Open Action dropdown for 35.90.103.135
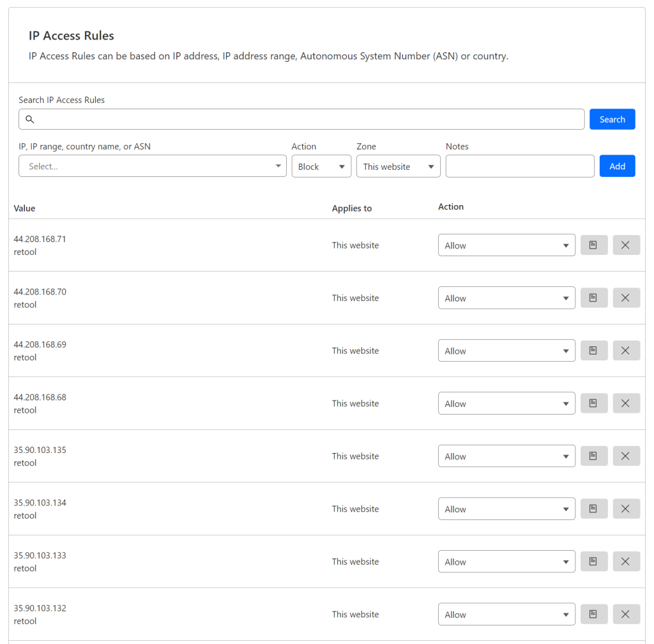The height and width of the screenshot is (644, 654). pos(506,456)
